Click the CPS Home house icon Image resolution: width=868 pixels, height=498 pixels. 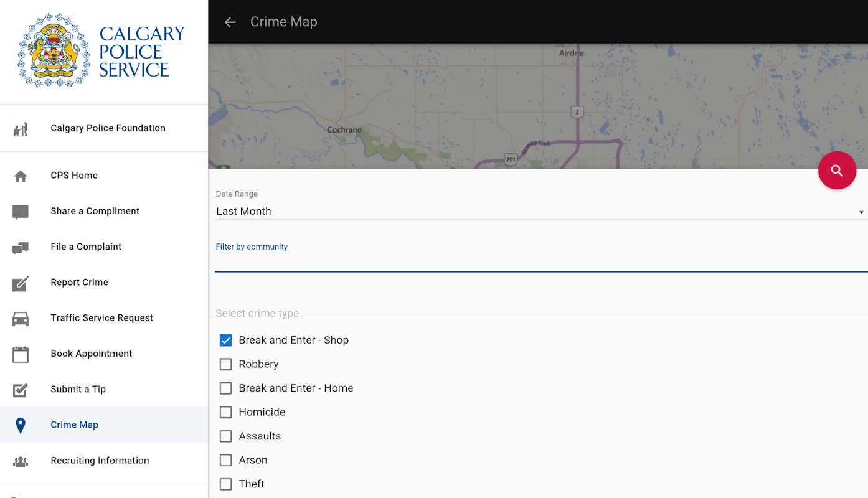point(21,176)
